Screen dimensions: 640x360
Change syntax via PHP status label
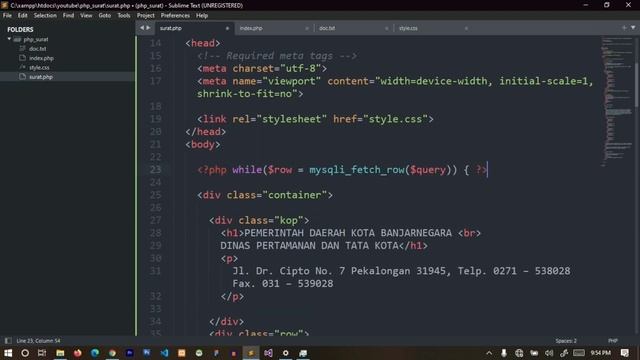tap(613, 340)
